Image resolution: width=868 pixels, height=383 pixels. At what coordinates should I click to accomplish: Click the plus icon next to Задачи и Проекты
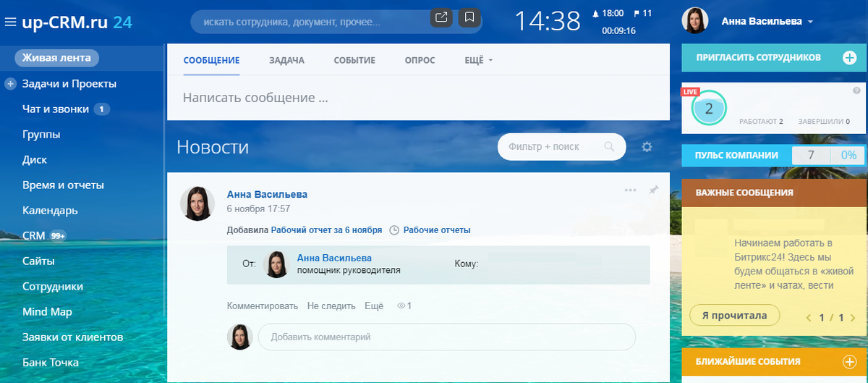10,84
